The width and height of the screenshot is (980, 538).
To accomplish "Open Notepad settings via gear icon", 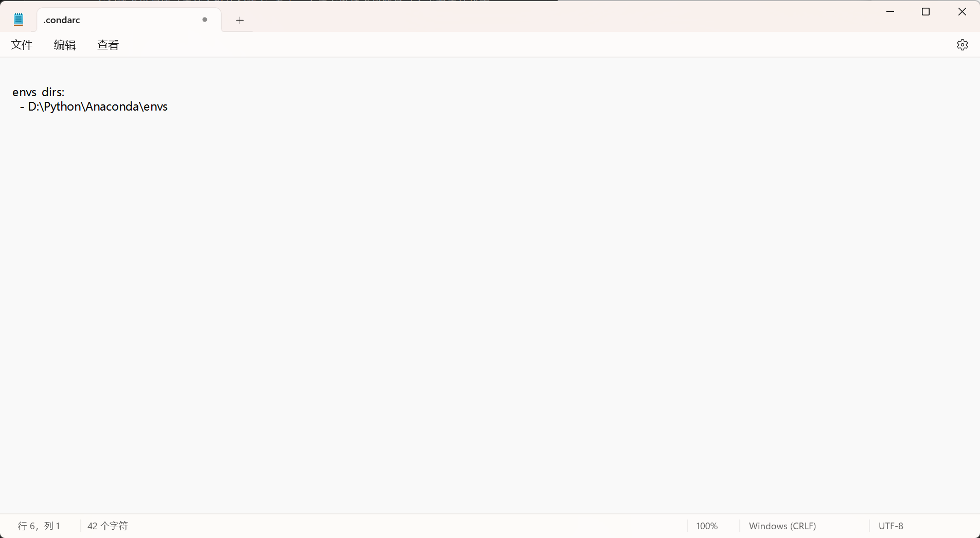I will click(963, 45).
